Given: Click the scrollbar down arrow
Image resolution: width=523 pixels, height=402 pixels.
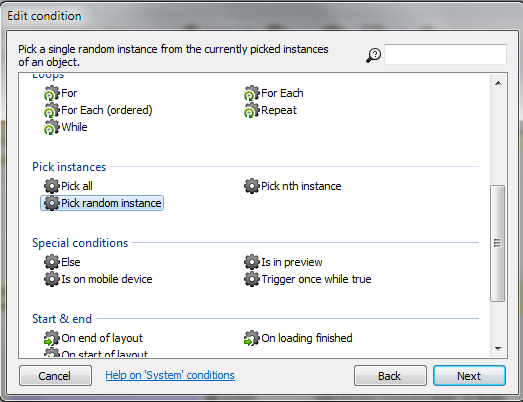Looking at the screenshot, I should [x=498, y=349].
